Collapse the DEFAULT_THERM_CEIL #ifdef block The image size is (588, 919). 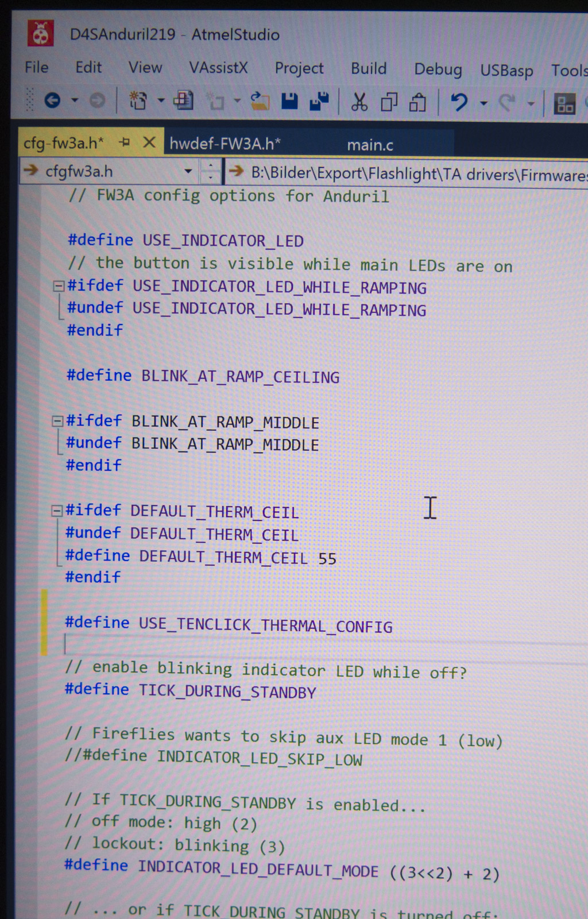click(x=56, y=510)
